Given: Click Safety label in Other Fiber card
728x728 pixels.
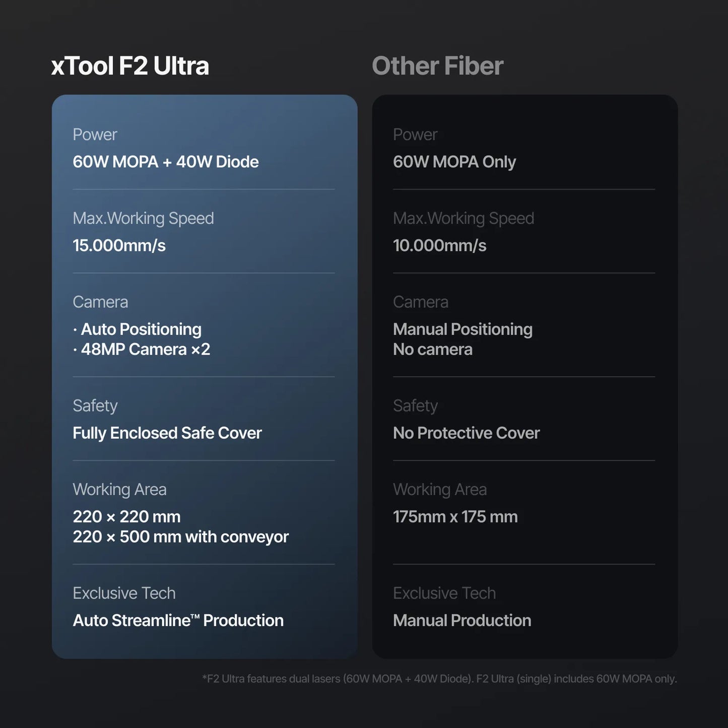Looking at the screenshot, I should pos(415,406).
